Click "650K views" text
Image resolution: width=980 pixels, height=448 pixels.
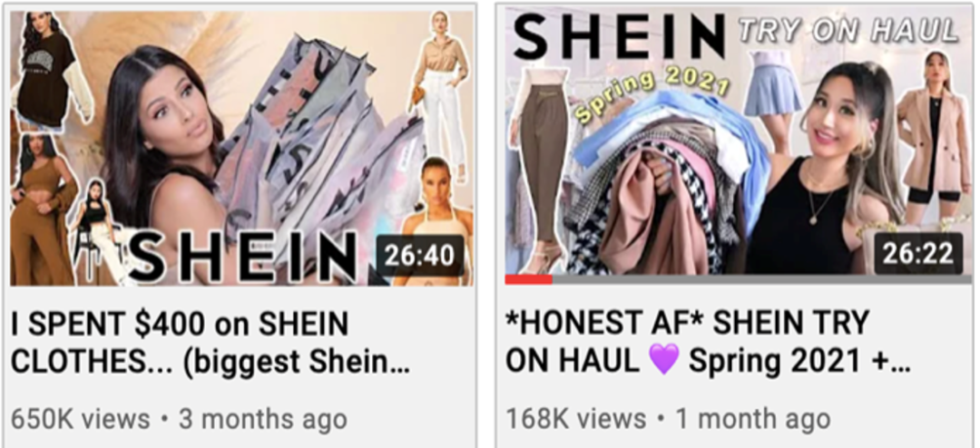pyautogui.click(x=80, y=419)
